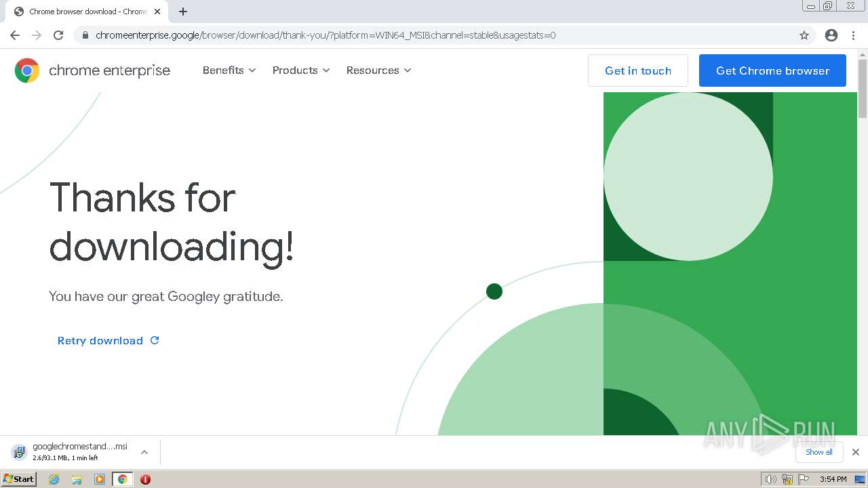This screenshot has width=868, height=488.
Task: Click the chrome enterprise wordmark text
Action: pos(109,70)
